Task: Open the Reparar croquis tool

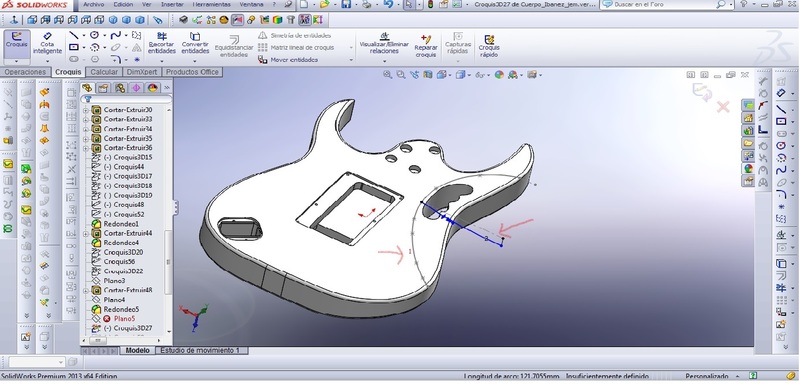Action: 426,45
